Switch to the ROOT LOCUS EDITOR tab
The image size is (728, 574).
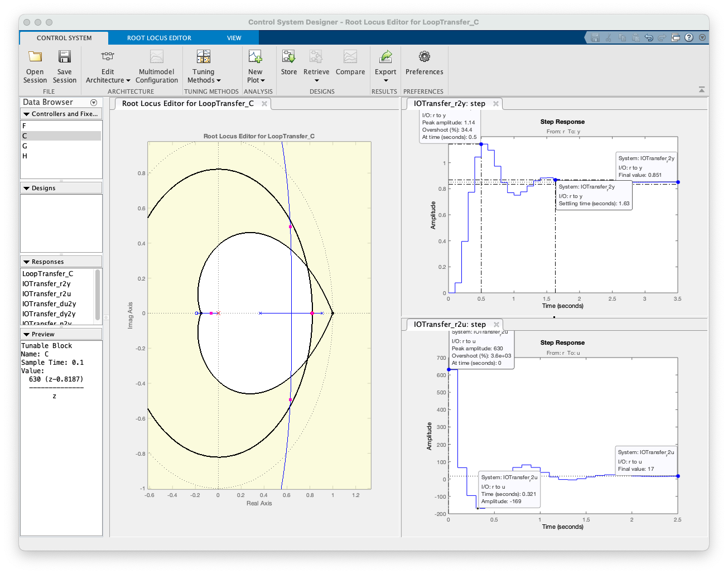click(159, 38)
